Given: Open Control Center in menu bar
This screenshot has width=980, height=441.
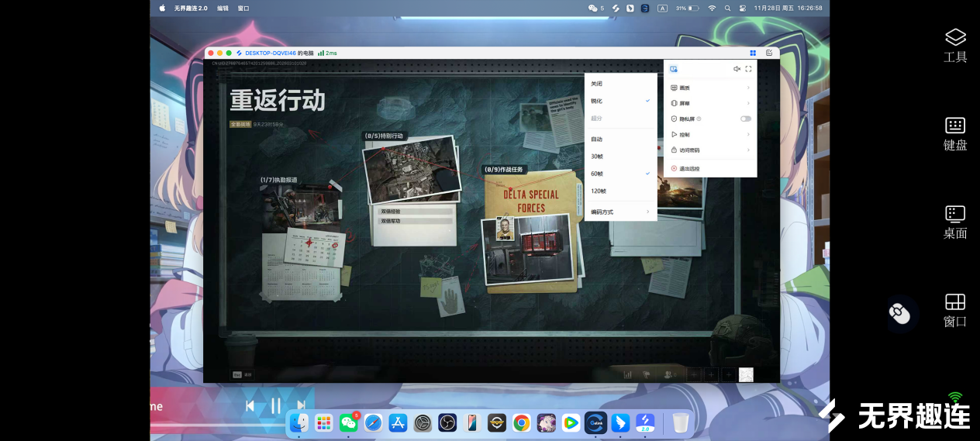Looking at the screenshot, I should (743, 8).
